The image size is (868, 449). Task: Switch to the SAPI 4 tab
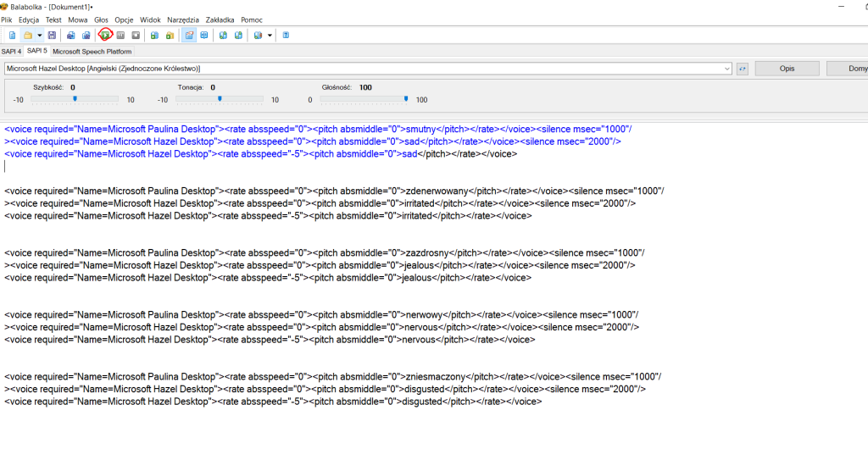12,51
